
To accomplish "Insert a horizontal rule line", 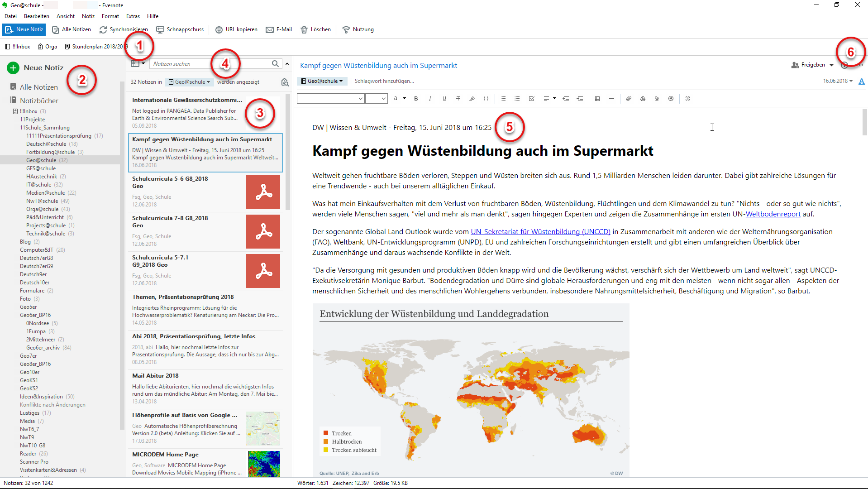I will click(x=611, y=99).
